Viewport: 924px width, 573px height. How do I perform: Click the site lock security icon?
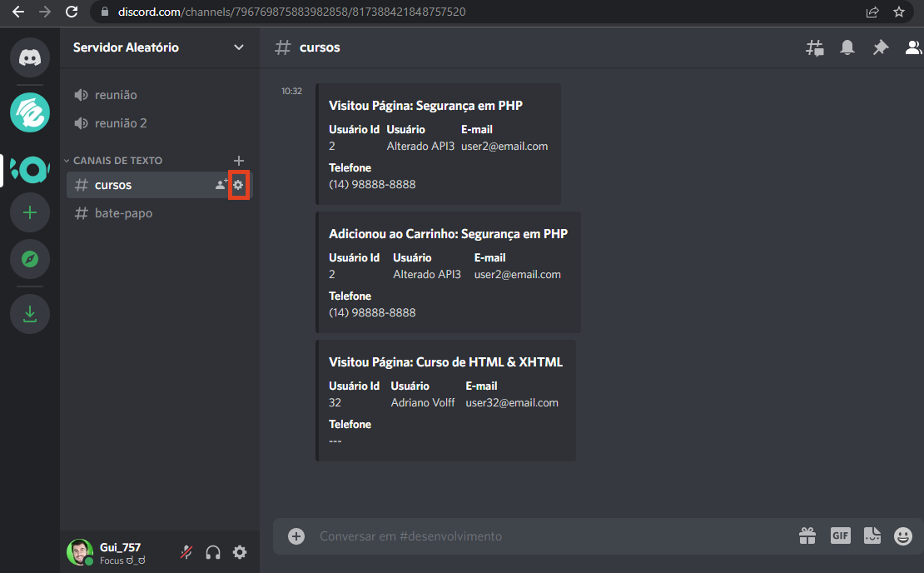click(105, 12)
